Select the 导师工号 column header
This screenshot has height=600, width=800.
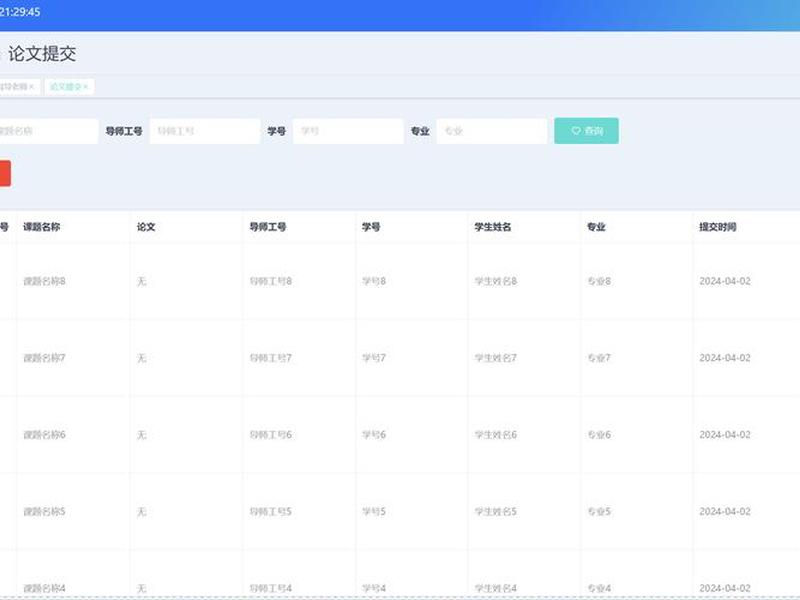tap(268, 227)
